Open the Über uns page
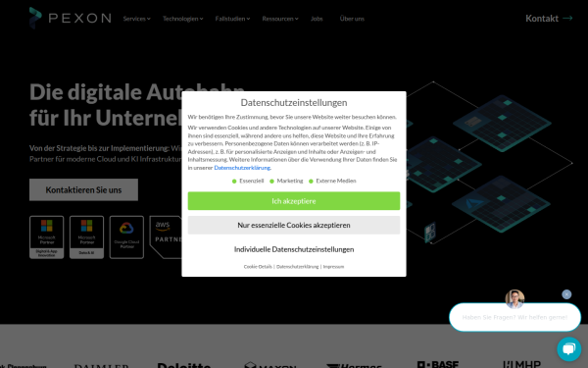 [x=352, y=19]
